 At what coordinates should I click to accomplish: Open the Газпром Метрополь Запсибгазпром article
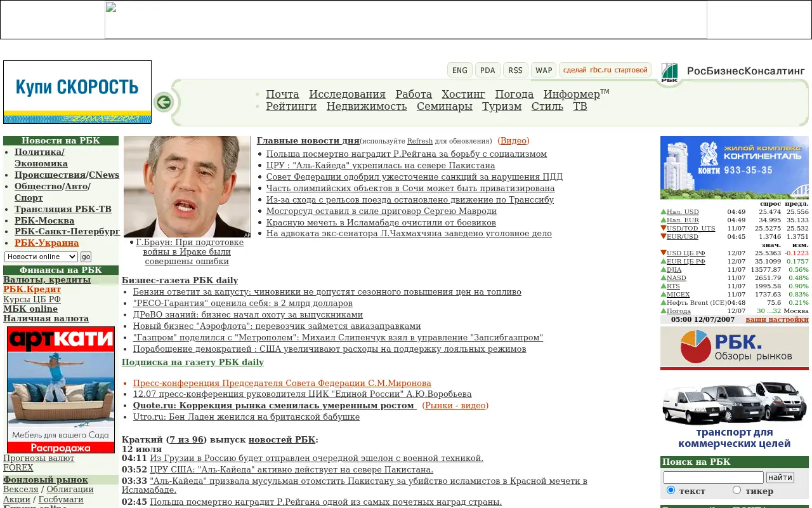tap(338, 337)
